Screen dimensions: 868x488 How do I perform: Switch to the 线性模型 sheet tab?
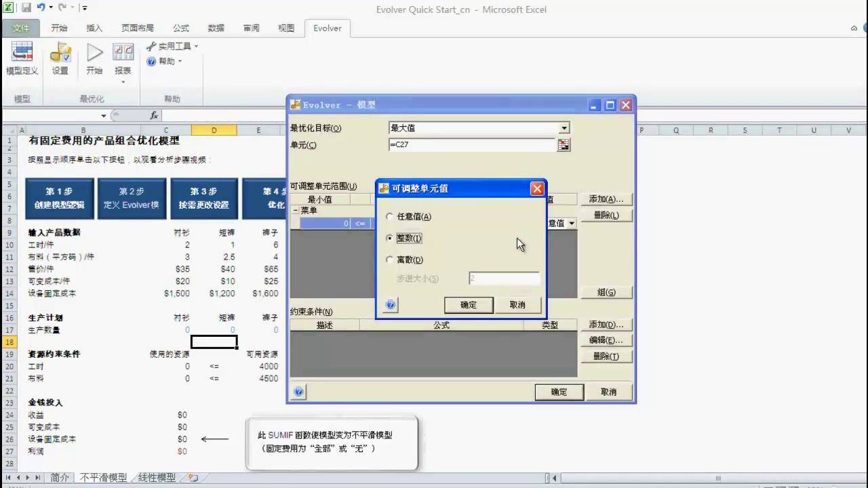click(157, 478)
